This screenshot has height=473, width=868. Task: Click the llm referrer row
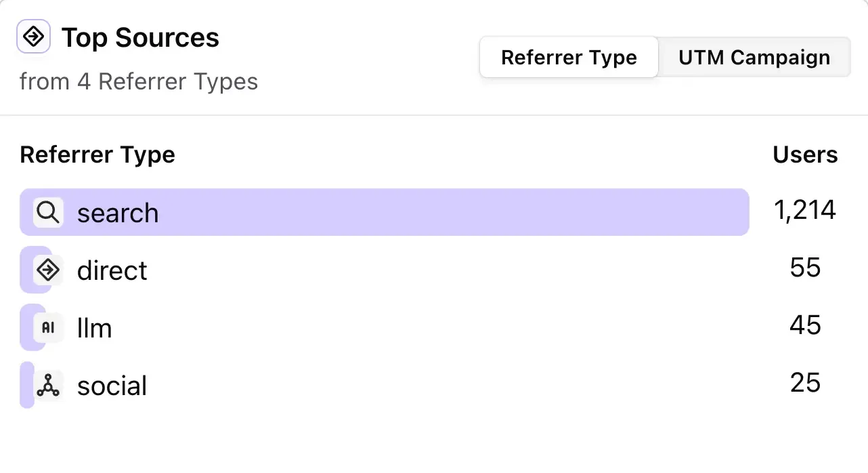[x=95, y=327]
